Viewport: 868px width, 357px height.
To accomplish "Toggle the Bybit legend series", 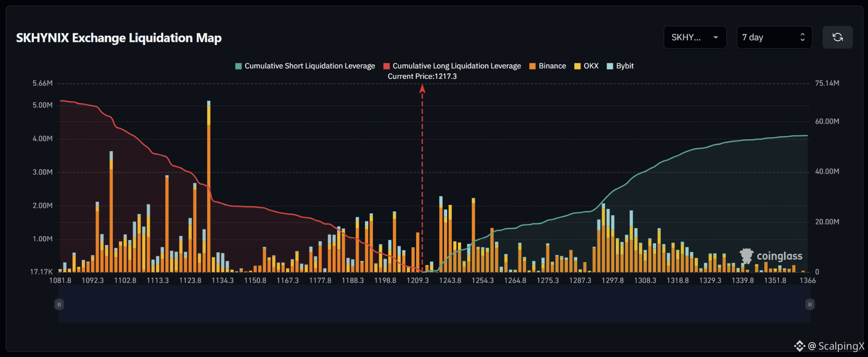I will click(620, 66).
